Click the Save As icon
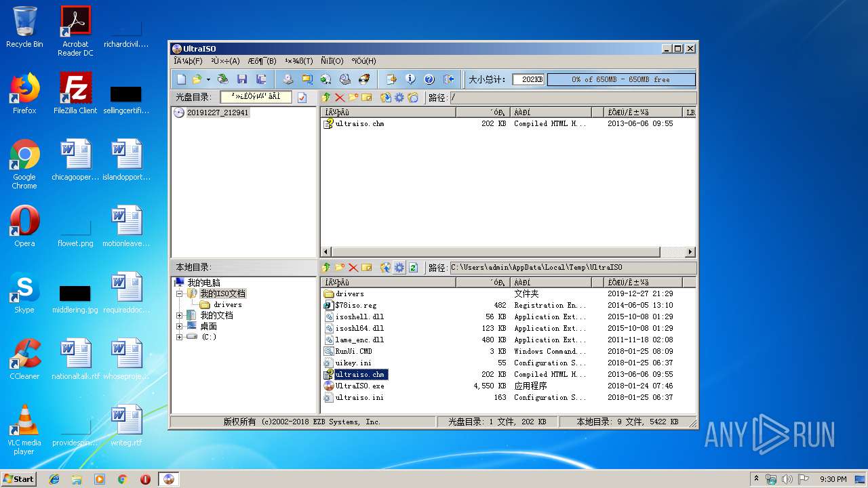 pyautogui.click(x=261, y=79)
